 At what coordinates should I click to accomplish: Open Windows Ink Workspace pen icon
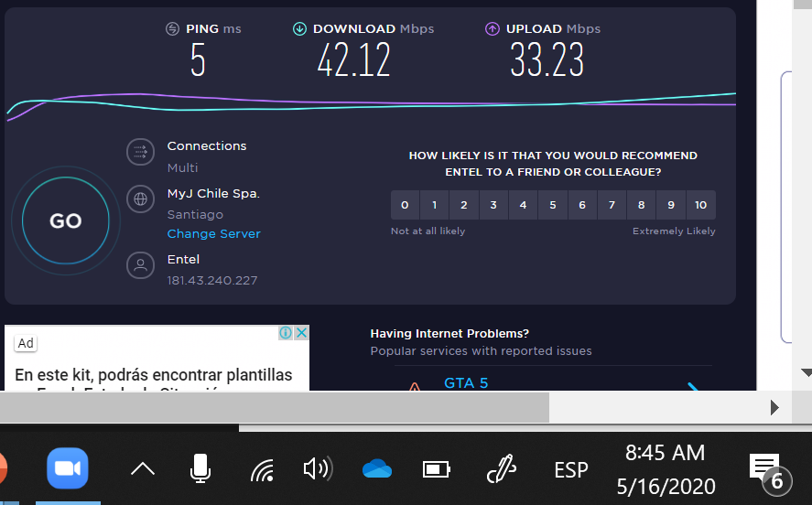click(x=502, y=468)
